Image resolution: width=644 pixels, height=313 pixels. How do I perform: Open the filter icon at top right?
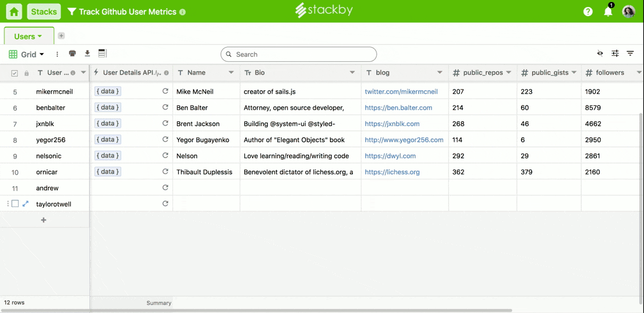click(630, 53)
